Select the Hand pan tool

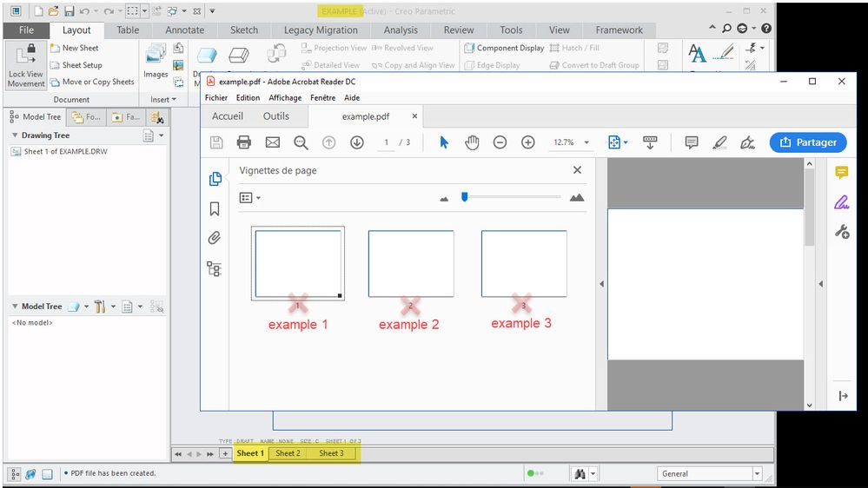(x=472, y=142)
